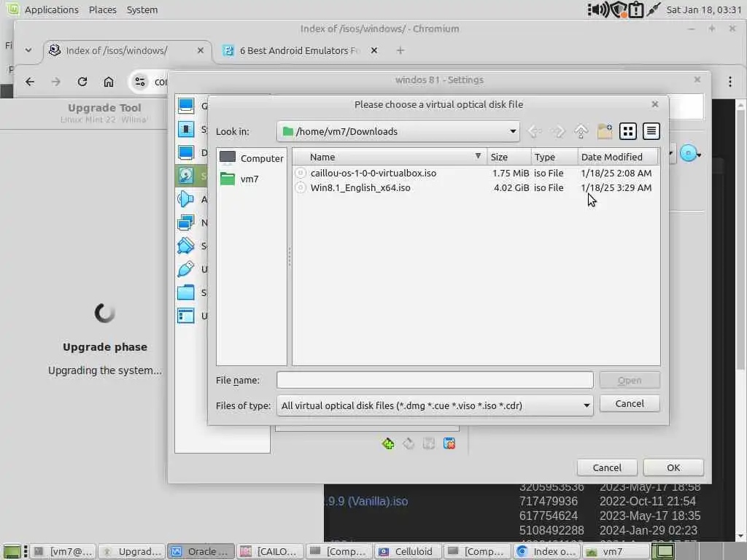The width and height of the screenshot is (747, 560).
Task: Select Computer in the places sidebar
Action: coord(252,158)
